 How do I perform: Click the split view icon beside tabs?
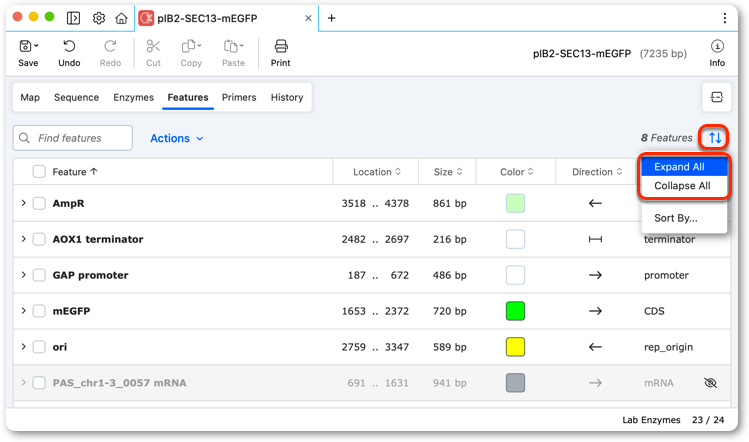pyautogui.click(x=717, y=97)
